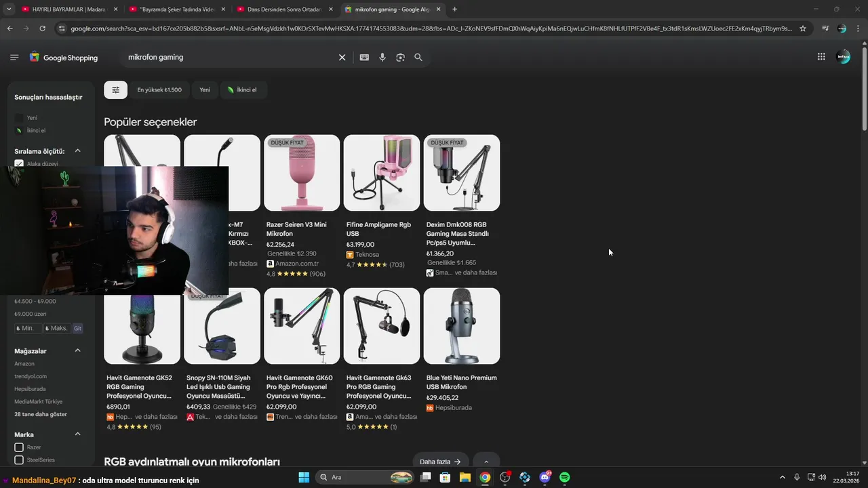Check the Razer brand checkbox
Image resolution: width=868 pixels, height=488 pixels.
tap(19, 447)
